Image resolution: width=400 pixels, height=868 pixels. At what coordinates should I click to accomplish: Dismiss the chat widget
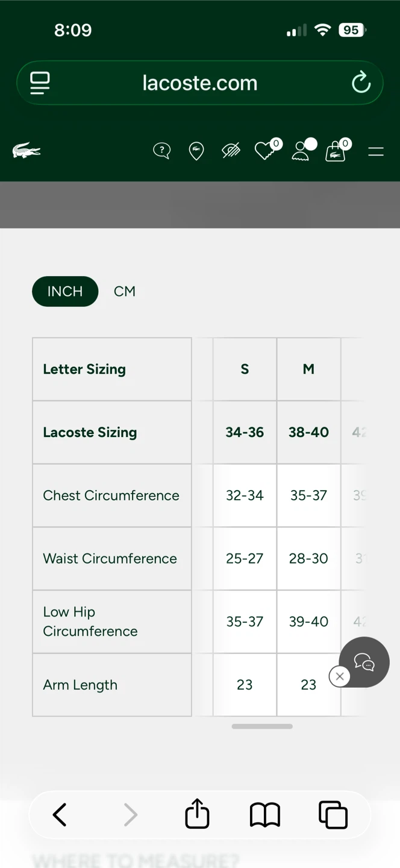pyautogui.click(x=340, y=676)
